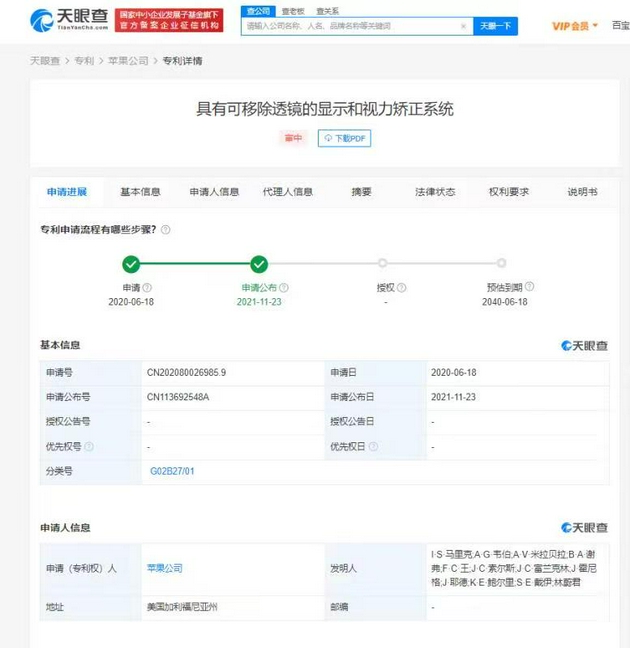Click help icon beside 申请公布 step label
630x648 pixels.
tap(284, 287)
